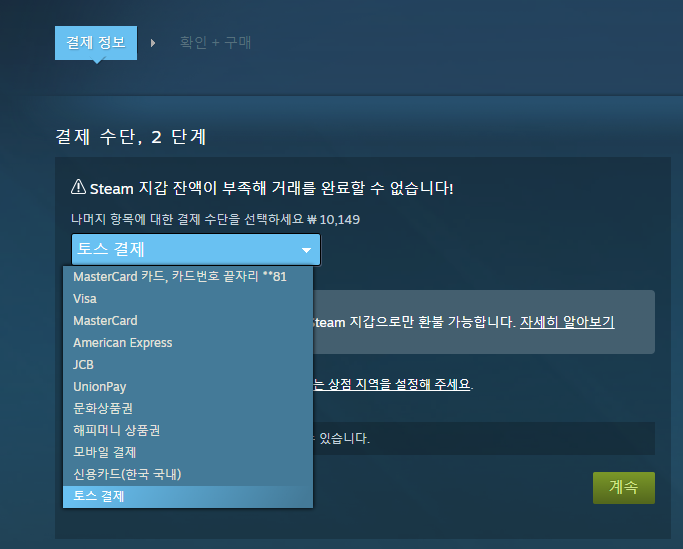Follow the 상점 지역을 설정해 주세요 link
Viewport: 683px width, 549px height.
392,384
